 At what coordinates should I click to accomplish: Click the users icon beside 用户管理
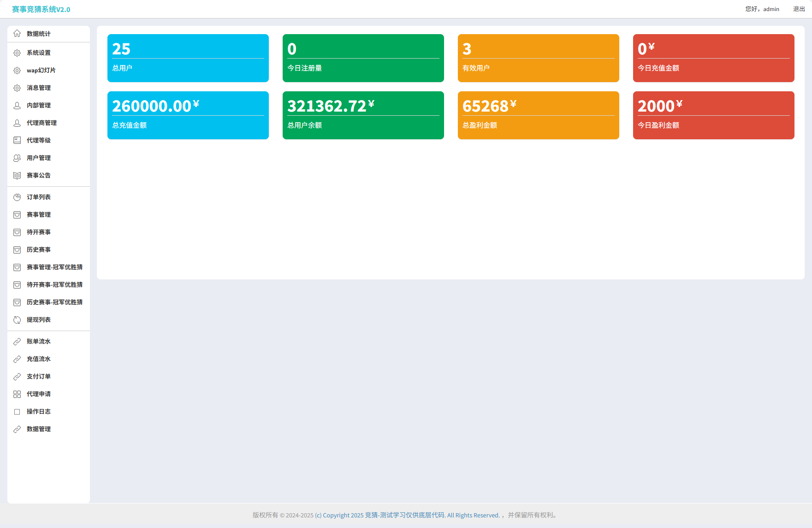pos(17,158)
